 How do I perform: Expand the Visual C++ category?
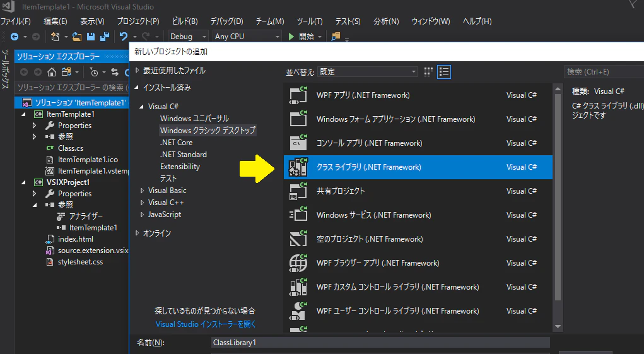(142, 203)
